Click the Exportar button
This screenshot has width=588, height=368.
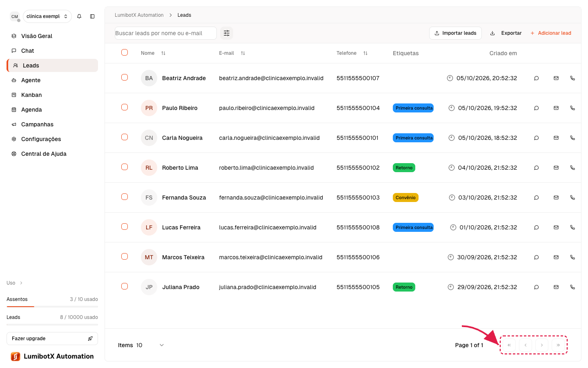pos(506,33)
